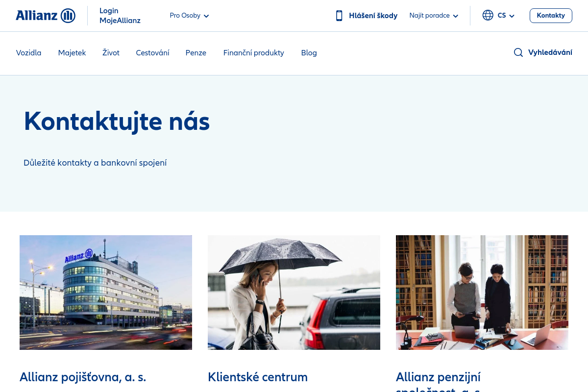This screenshot has width=588, height=392.
Task: Go to the Život section
Action: point(111,53)
